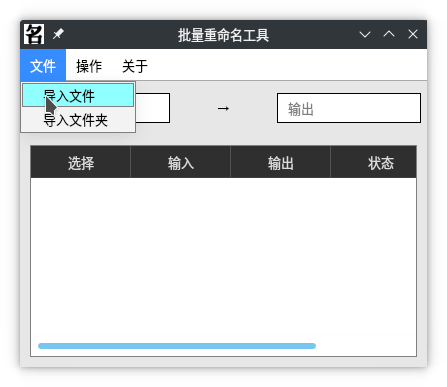Click the input field behind the dropdown menu

point(153,108)
